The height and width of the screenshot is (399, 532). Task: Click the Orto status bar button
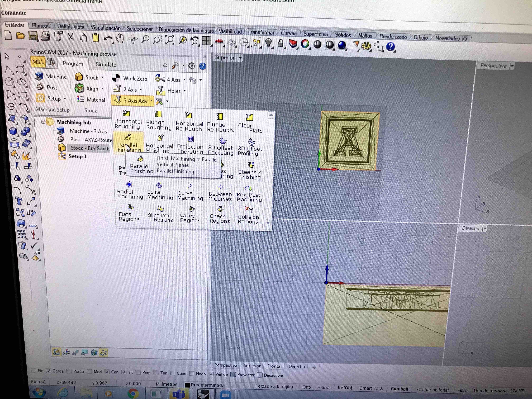306,387
